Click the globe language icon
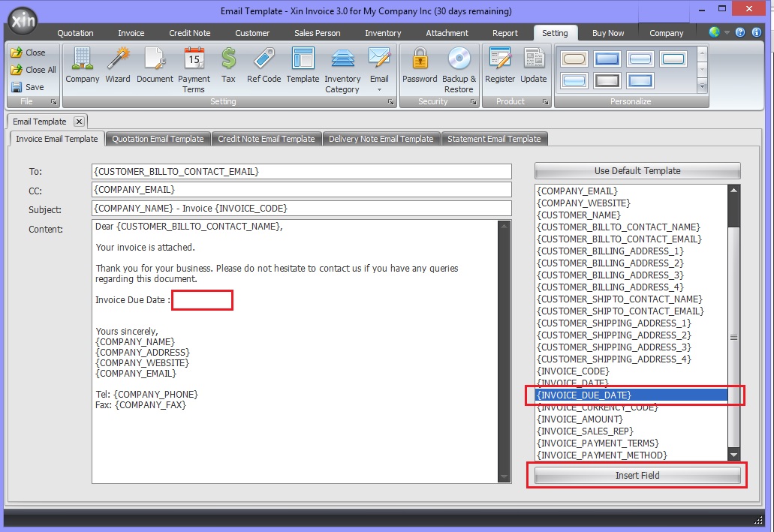 [714, 32]
